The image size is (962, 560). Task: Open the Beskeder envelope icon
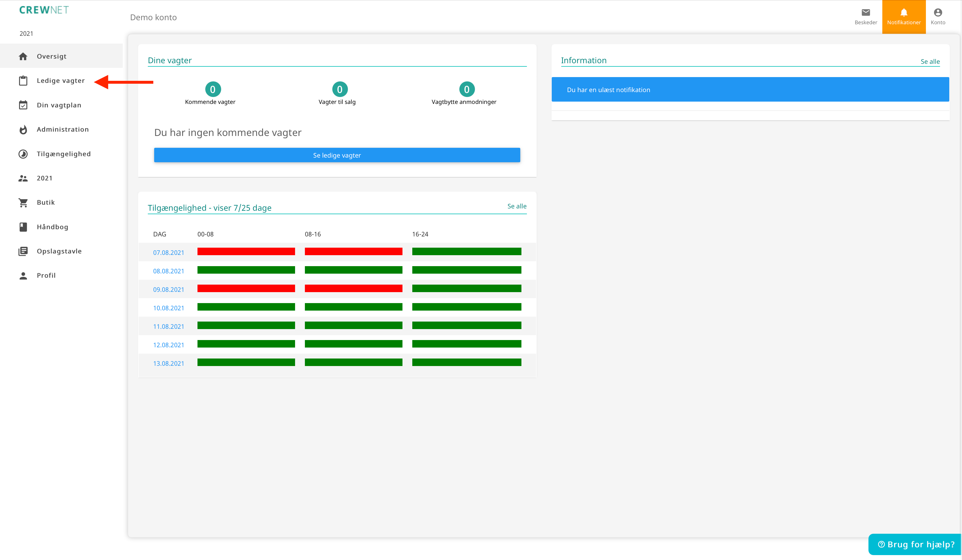865,12
